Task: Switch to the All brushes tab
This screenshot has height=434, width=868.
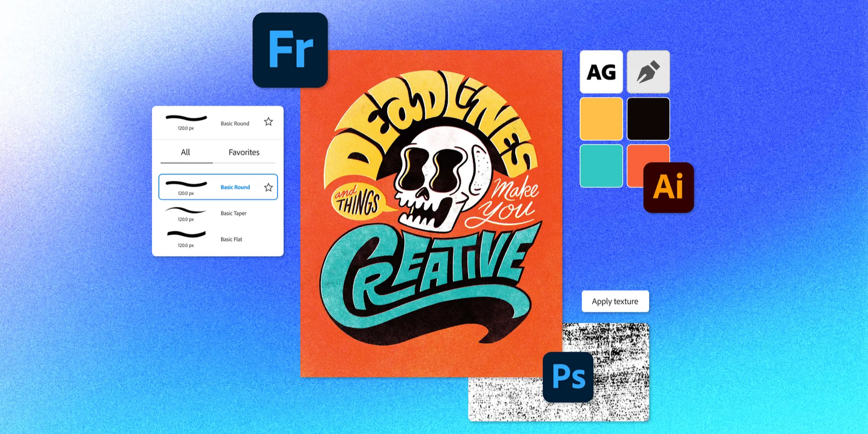Action: point(186,152)
